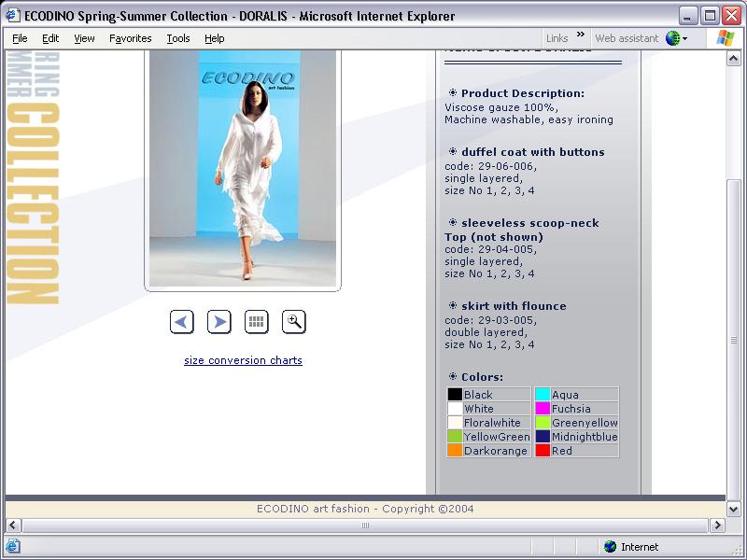Click the Web assistant toolbar label
The height and width of the screenshot is (560, 747).
click(627, 38)
